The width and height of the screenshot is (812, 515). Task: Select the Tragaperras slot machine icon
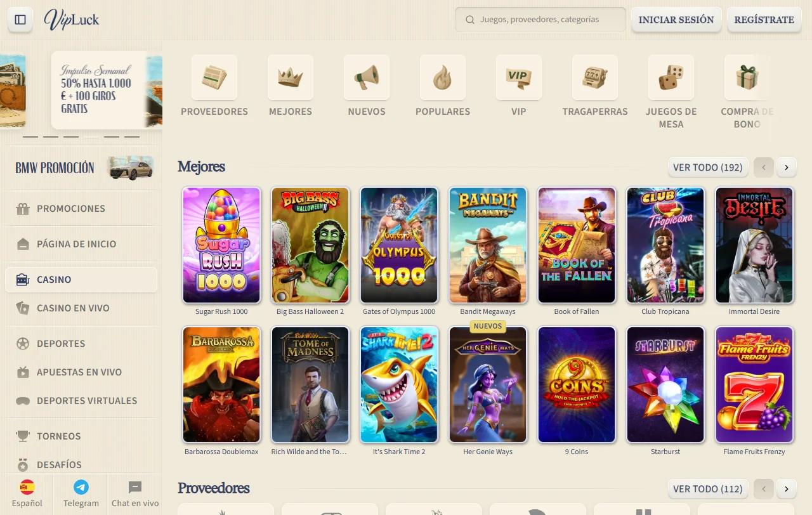pos(595,77)
